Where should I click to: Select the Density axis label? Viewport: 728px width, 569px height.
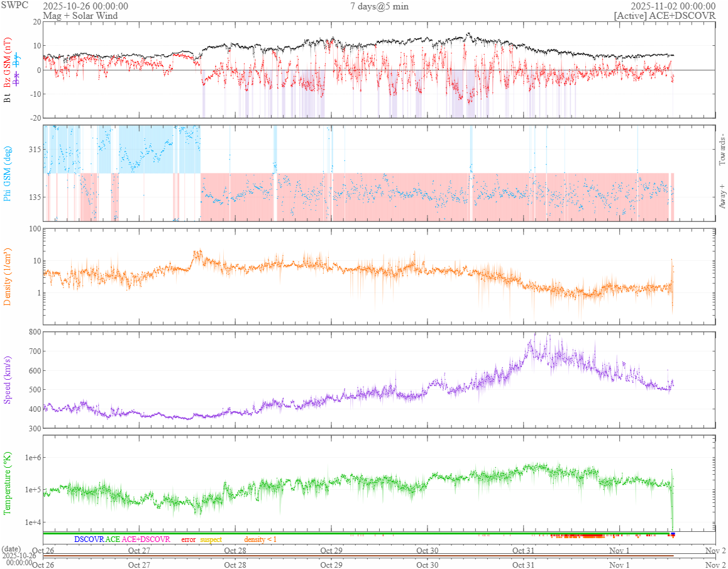click(8, 277)
